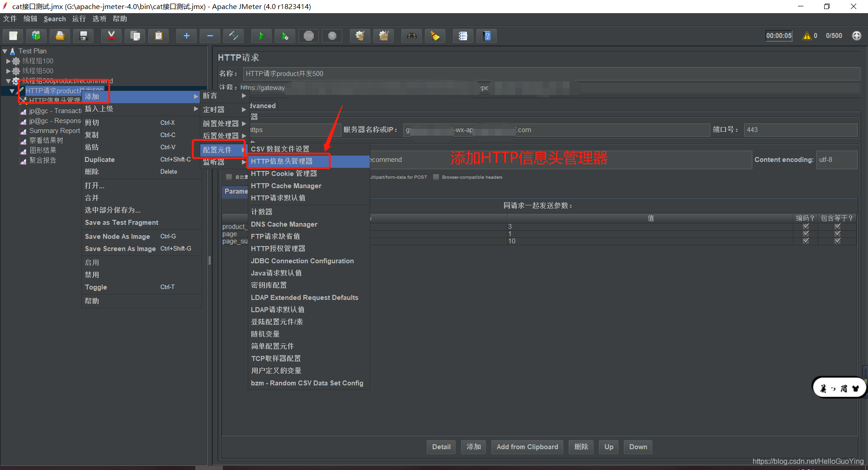868x470 pixels.
Task: Expand the Test Plan tree node
Action: point(5,51)
